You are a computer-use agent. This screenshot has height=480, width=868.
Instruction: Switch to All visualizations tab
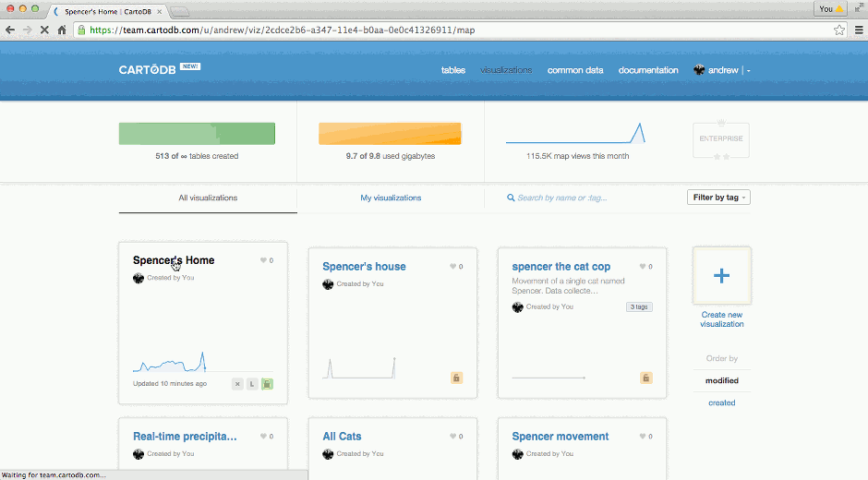[208, 198]
